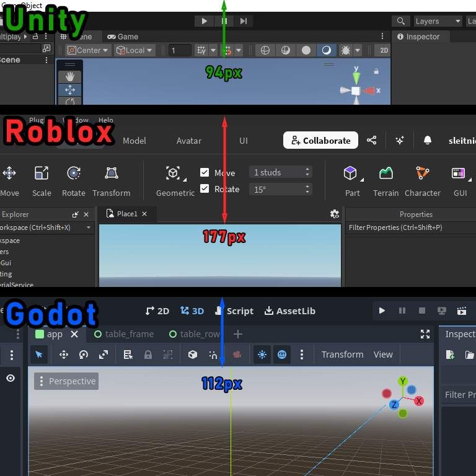
Task: Click Godot's Movie Maker mode icon
Action: click(462, 311)
